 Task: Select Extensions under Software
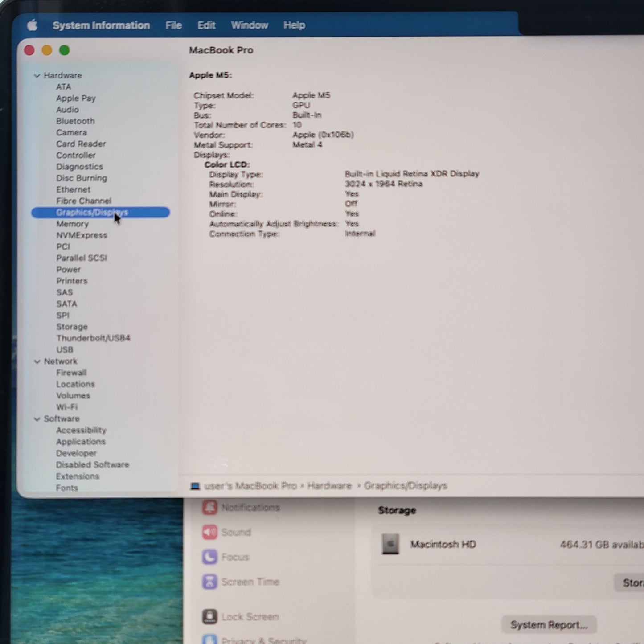coord(78,476)
